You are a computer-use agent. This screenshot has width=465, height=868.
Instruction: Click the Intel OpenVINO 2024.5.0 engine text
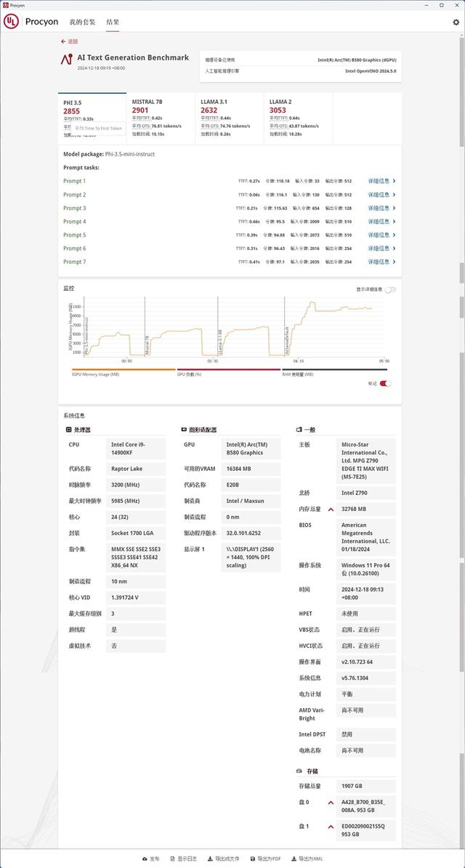(371, 71)
